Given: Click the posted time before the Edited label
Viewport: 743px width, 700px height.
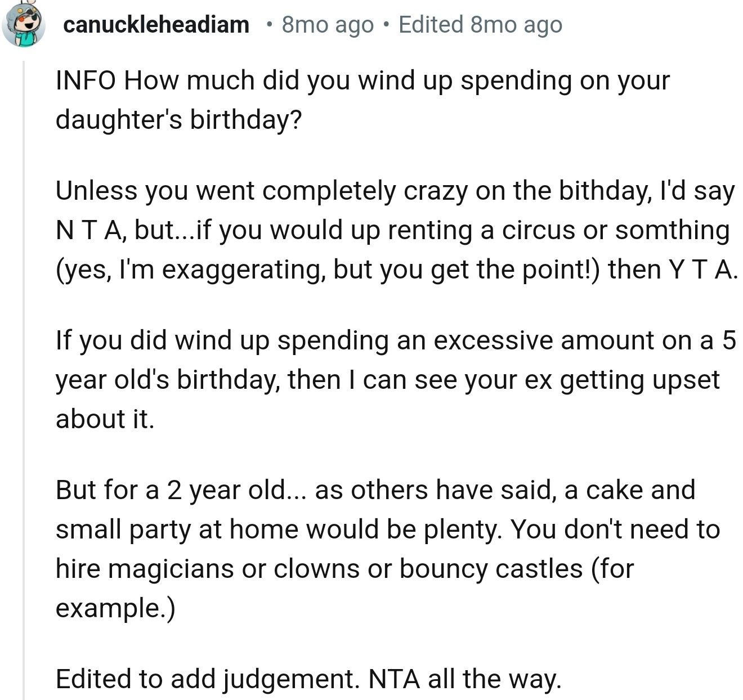Looking at the screenshot, I should pyautogui.click(x=327, y=25).
